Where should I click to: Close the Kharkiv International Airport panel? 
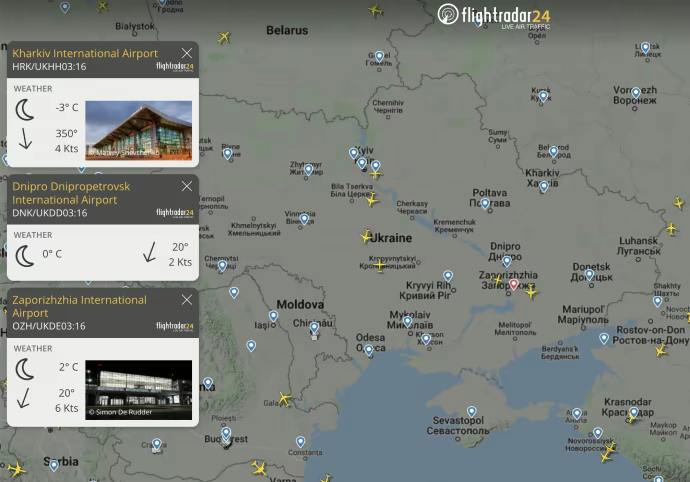coord(187,53)
